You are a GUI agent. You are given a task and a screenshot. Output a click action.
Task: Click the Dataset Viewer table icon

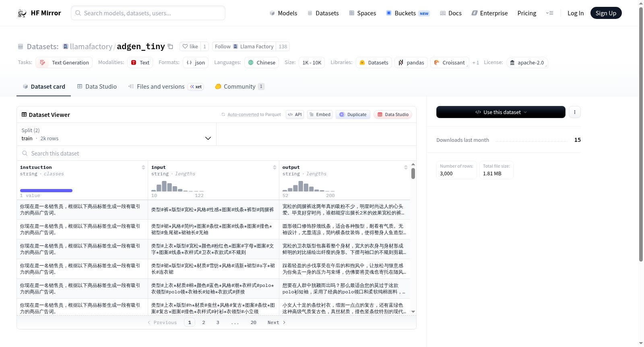click(24, 114)
